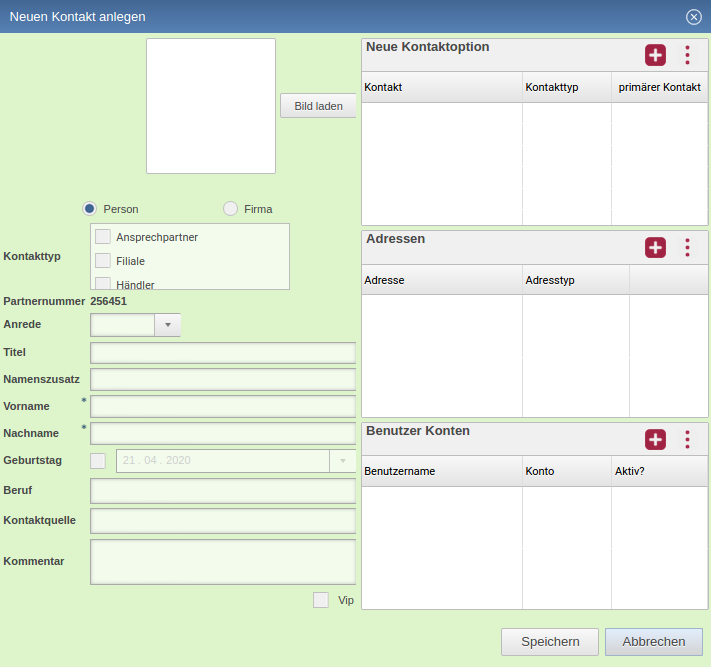This screenshot has height=667, width=711.
Task: Select the Firma radio button
Action: [x=231, y=209]
